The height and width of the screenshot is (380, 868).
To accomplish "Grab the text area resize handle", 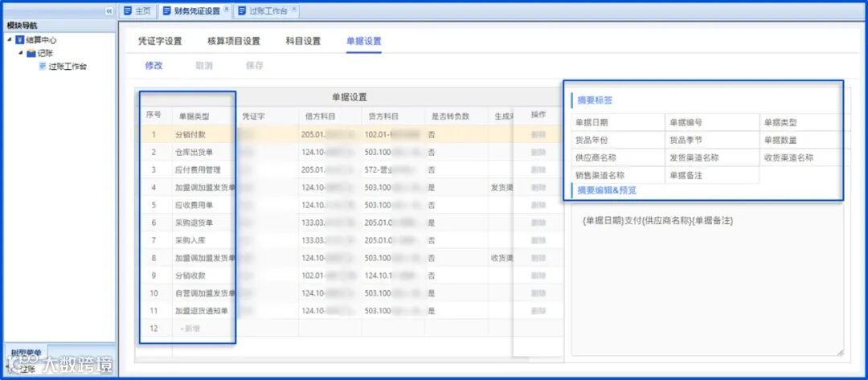I will click(840, 352).
